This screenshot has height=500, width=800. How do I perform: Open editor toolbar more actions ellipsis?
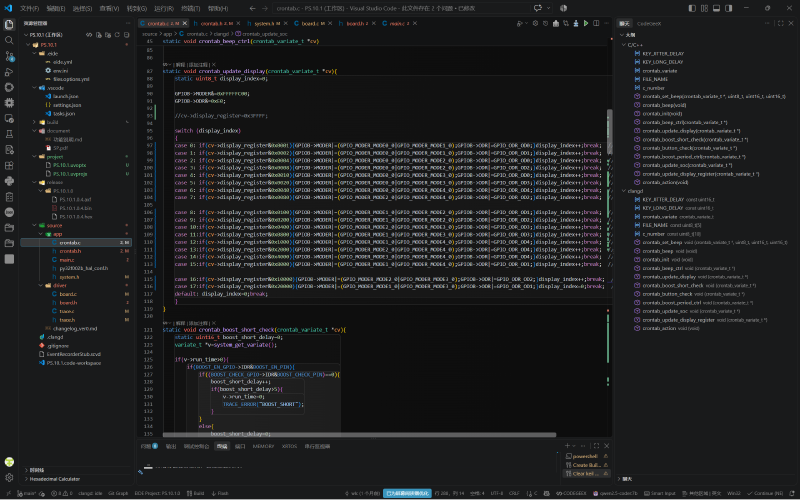click(606, 23)
